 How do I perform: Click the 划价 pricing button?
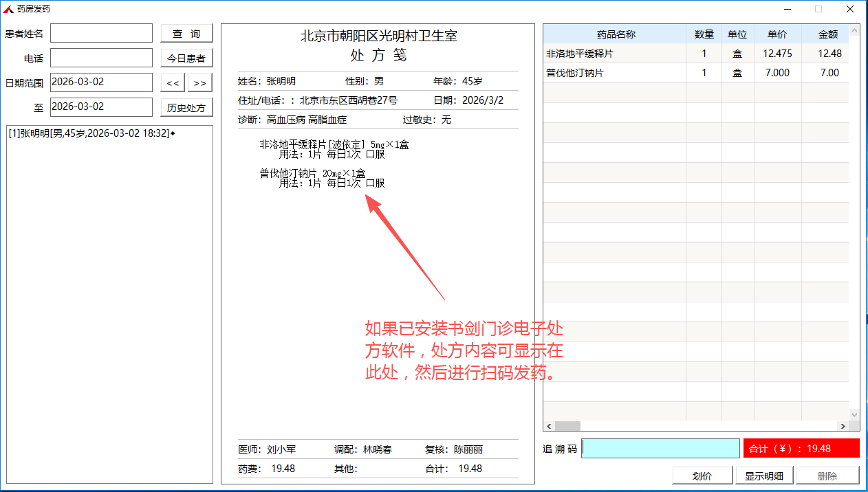point(702,476)
